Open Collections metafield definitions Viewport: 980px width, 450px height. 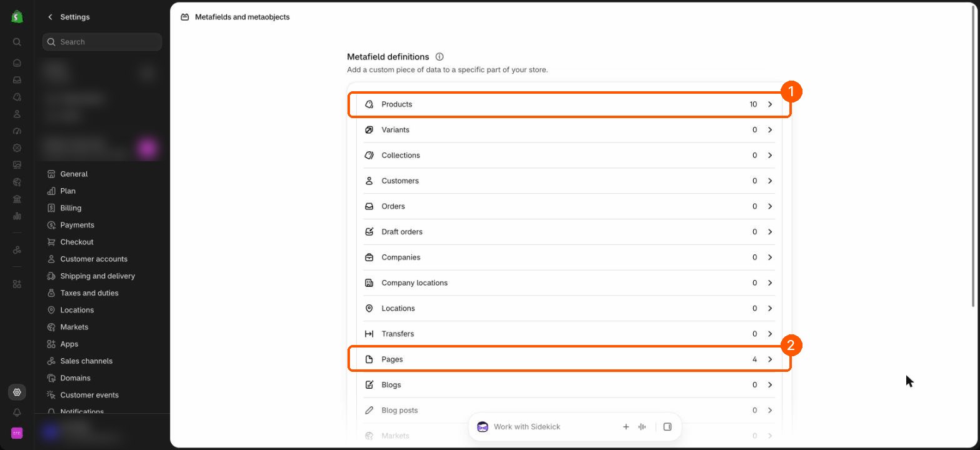pos(569,155)
